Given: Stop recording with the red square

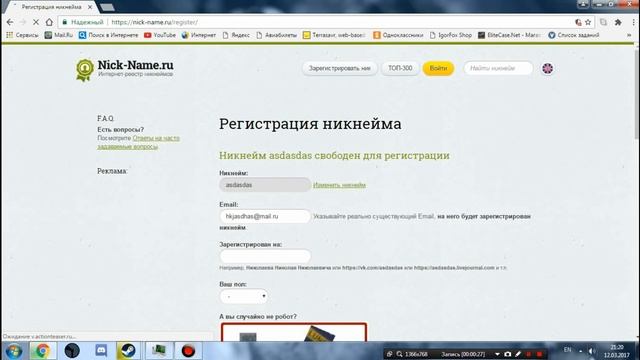Looking at the screenshot, I should click(539, 354).
